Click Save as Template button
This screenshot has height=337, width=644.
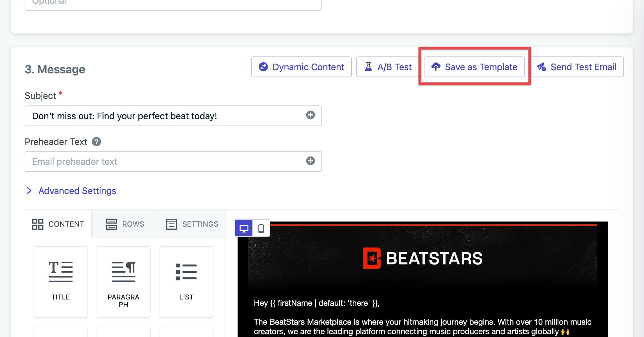(x=474, y=66)
